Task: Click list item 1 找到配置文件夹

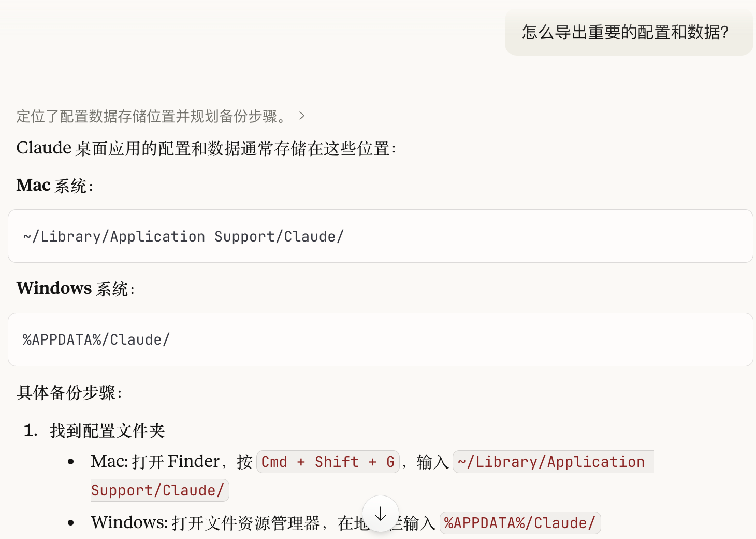Action: click(107, 431)
